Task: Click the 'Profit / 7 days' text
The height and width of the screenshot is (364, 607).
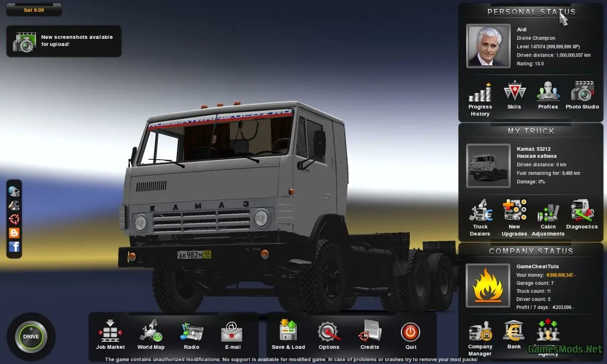Action: coord(545,308)
